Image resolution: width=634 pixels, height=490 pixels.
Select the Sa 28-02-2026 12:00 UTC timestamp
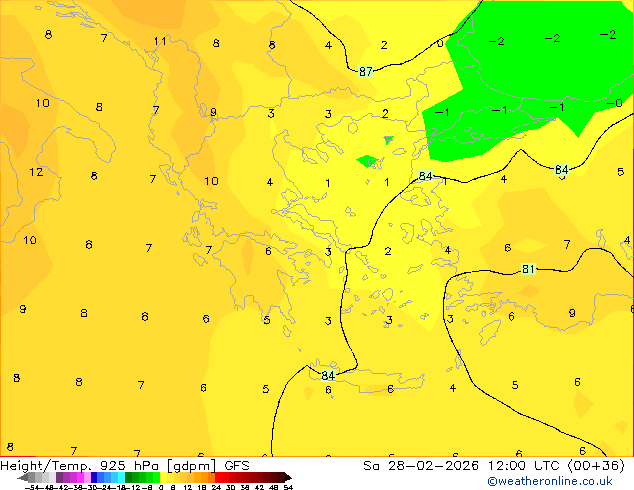(494, 466)
